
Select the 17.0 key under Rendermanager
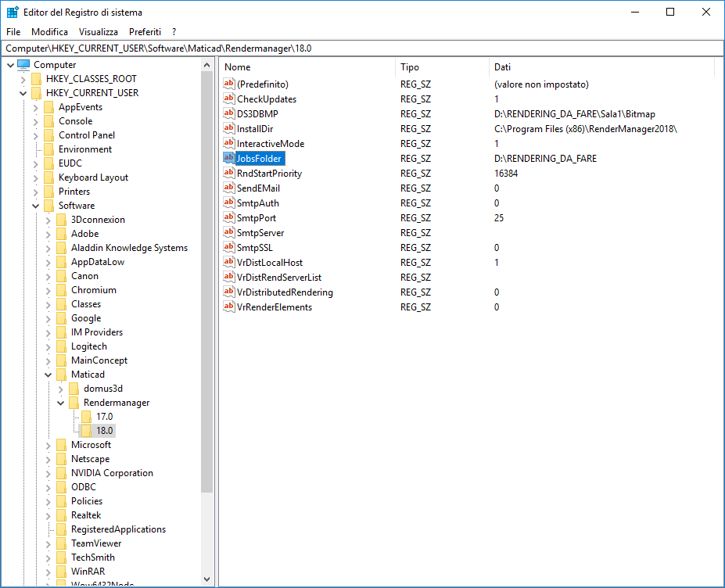[x=105, y=417]
